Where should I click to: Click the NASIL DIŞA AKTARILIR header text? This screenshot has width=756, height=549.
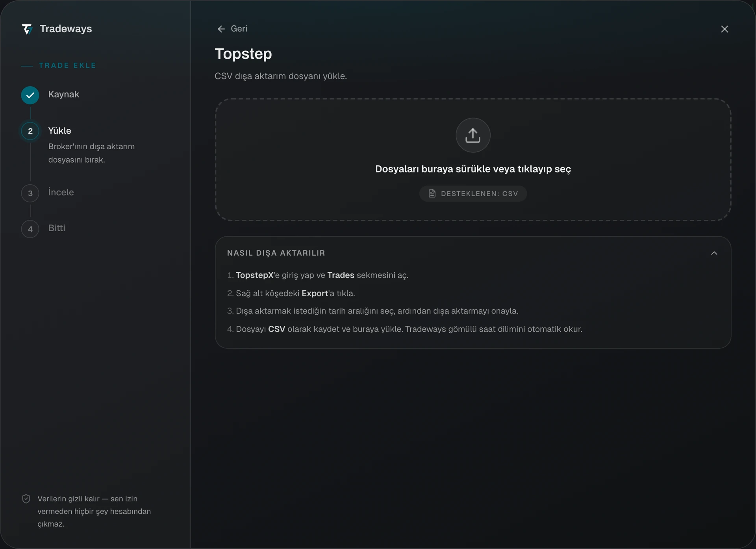pos(276,253)
